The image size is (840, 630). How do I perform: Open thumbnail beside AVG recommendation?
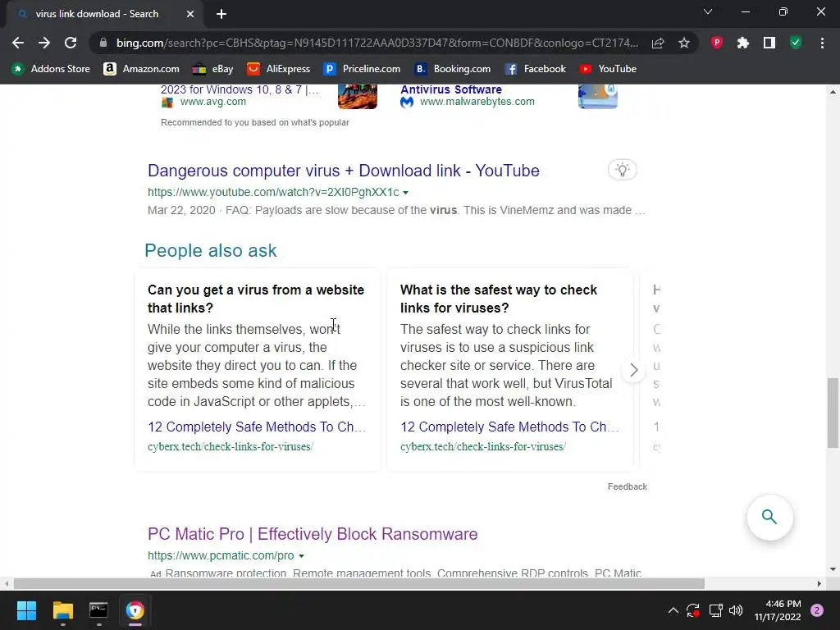(x=358, y=97)
